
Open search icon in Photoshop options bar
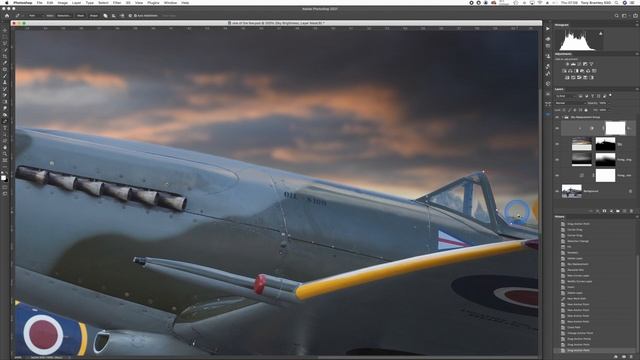[x=617, y=16]
